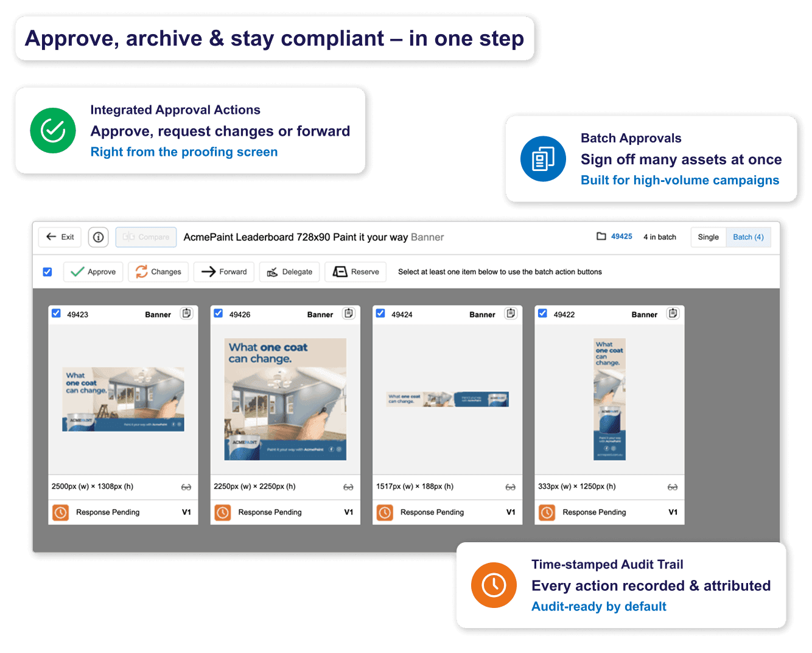Click Response Pending clock icon on card 49423
Image resolution: width=812 pixels, height=653 pixels.
click(x=60, y=512)
